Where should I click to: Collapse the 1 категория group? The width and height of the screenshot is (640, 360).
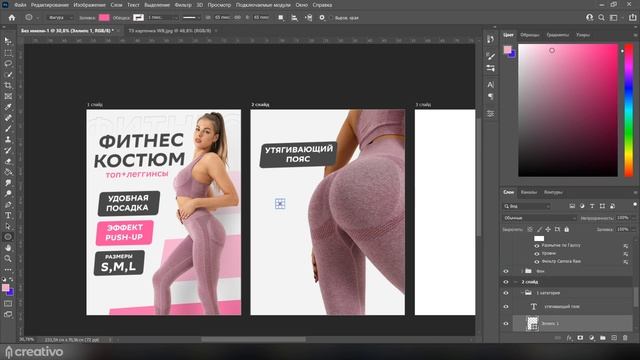522,293
